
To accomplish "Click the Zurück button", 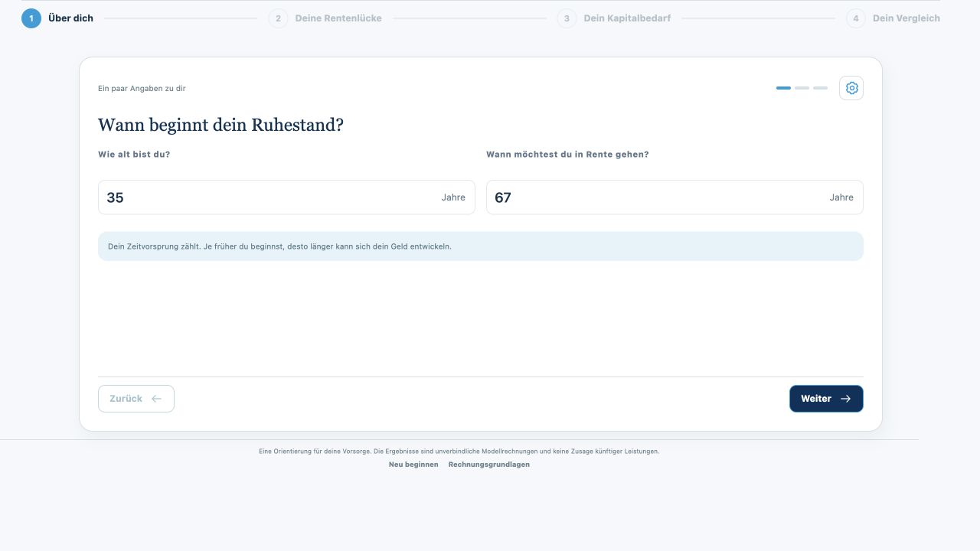I will (x=136, y=399).
